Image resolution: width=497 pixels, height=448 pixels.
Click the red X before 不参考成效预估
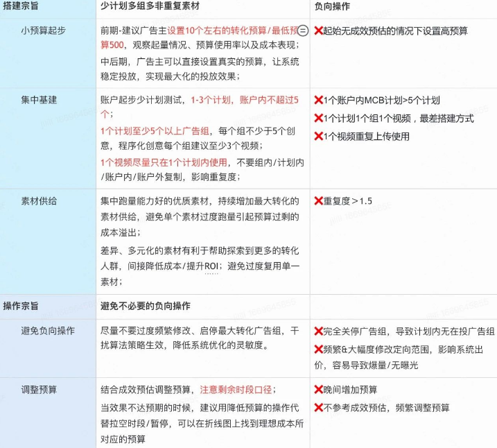pyautogui.click(x=318, y=408)
